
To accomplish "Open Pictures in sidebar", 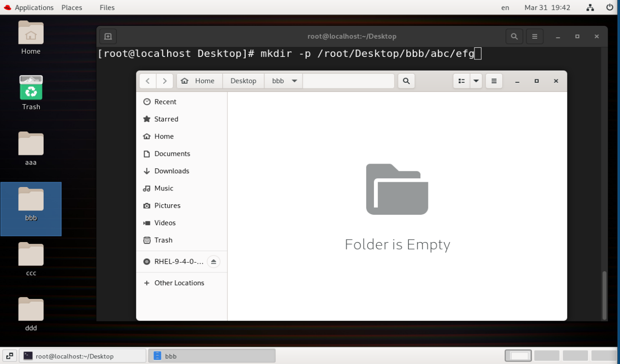I will point(182,205).
